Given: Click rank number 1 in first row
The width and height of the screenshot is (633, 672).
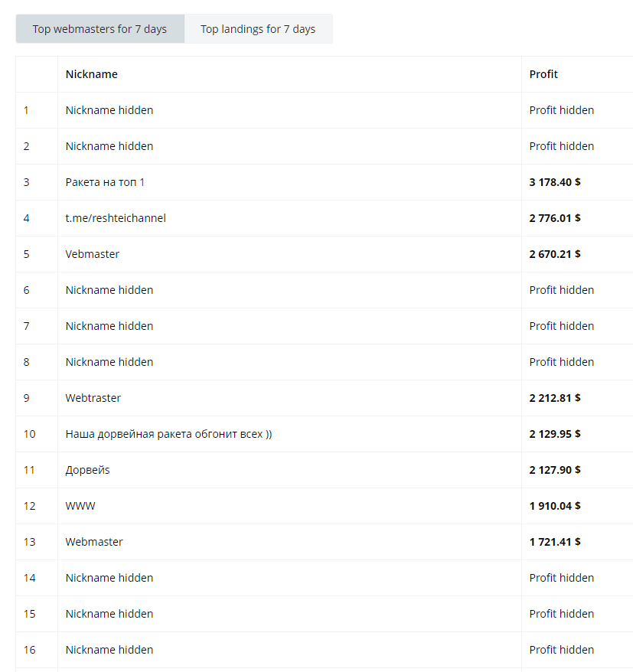Looking at the screenshot, I should coord(26,110).
